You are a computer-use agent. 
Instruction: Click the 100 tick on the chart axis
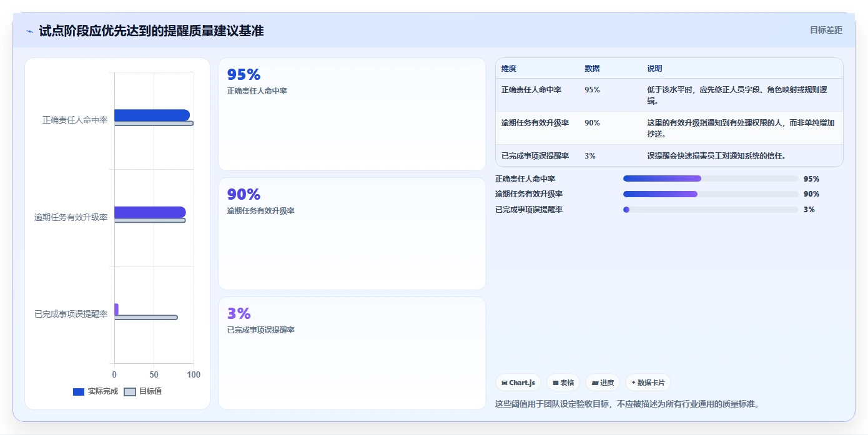click(194, 375)
